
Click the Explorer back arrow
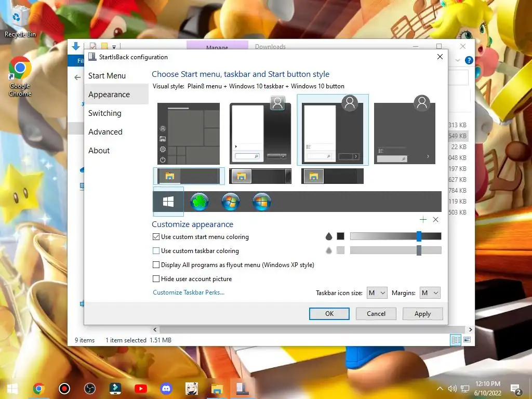pos(77,77)
